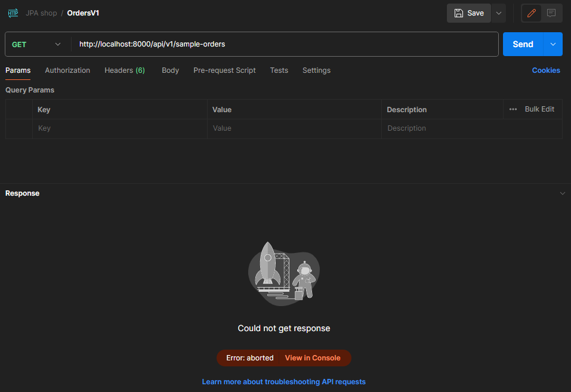Click the Key column header
Image resolution: width=571 pixels, height=392 pixels.
44,110
